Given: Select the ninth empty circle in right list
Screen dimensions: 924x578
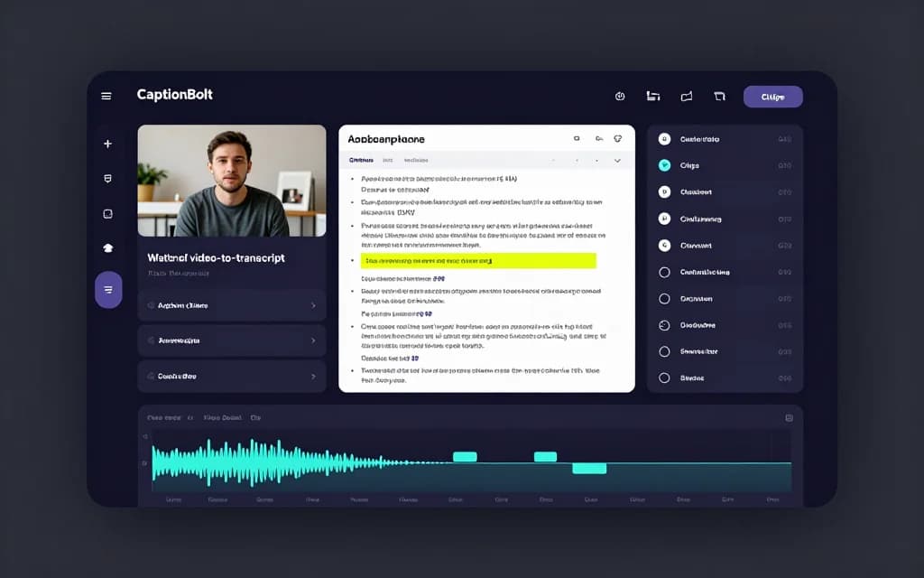Looking at the screenshot, I should tap(664, 351).
